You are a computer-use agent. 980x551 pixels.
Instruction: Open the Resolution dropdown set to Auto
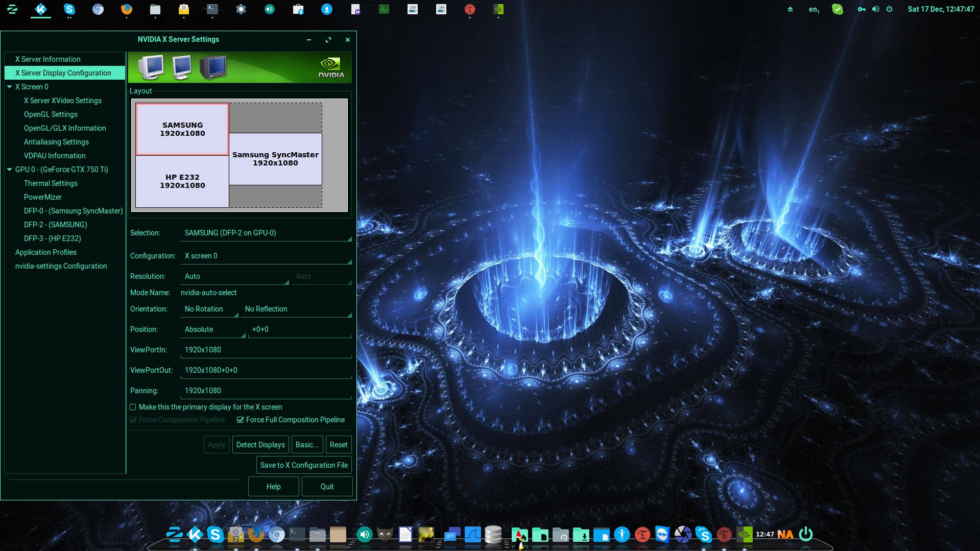[x=235, y=276]
